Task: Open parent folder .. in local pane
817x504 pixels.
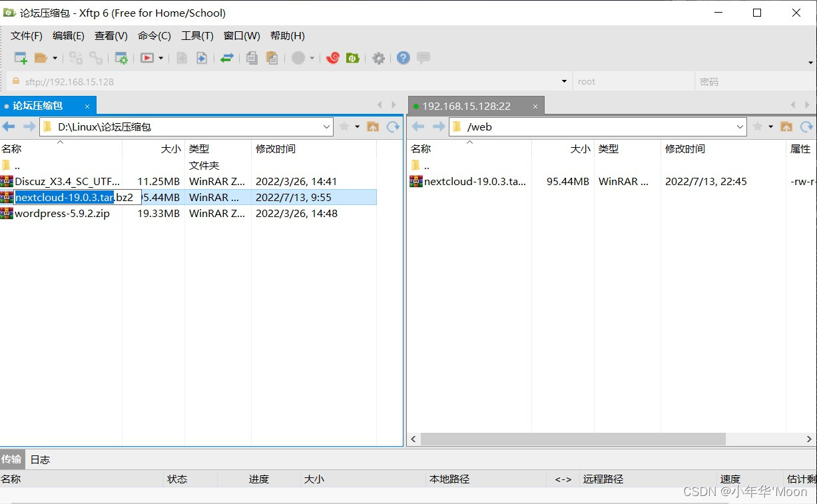Action: [x=11, y=165]
